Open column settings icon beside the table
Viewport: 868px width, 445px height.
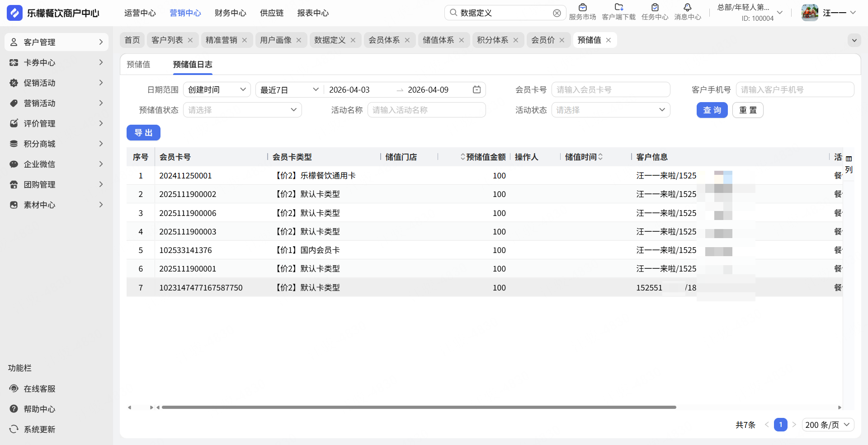[849, 159]
